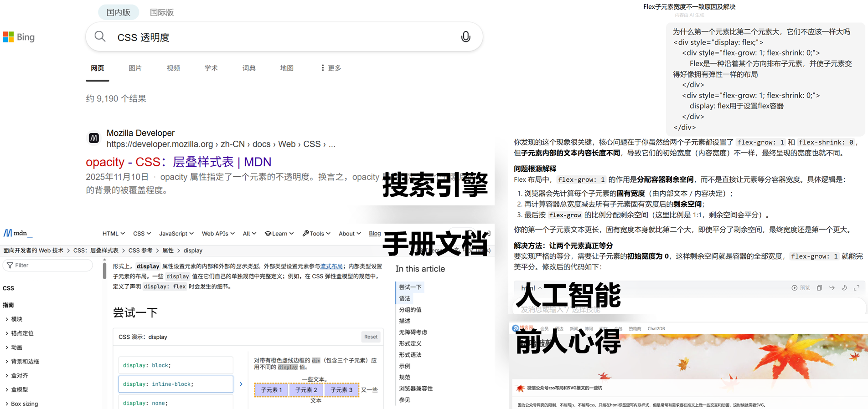Choose the display: block; option
The width and height of the screenshot is (868, 409).
point(176,365)
